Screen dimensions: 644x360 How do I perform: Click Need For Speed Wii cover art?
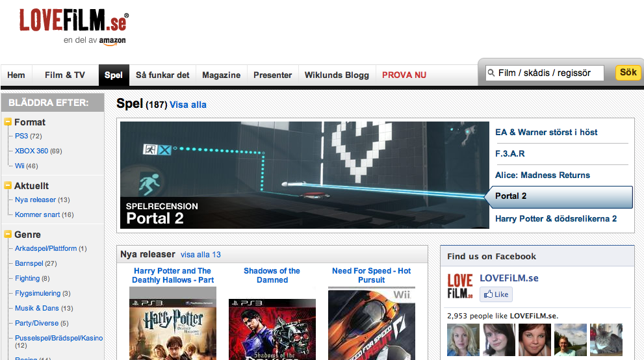coord(372,324)
